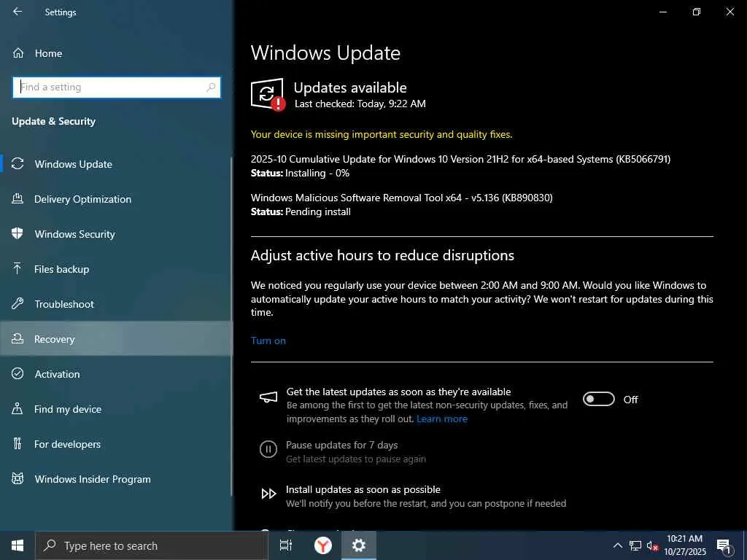
Task: Click the taskbar Type here to search box
Action: click(x=152, y=545)
